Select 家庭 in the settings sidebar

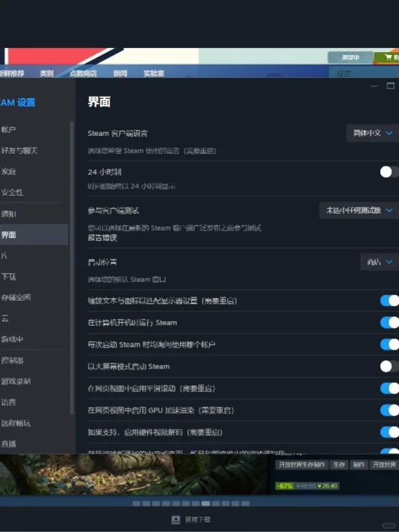(8, 171)
